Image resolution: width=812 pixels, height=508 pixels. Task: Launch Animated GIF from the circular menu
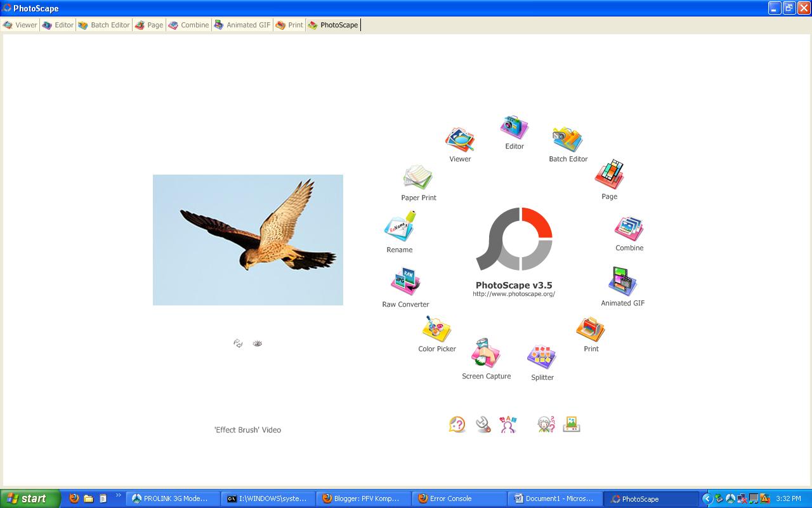(x=622, y=282)
